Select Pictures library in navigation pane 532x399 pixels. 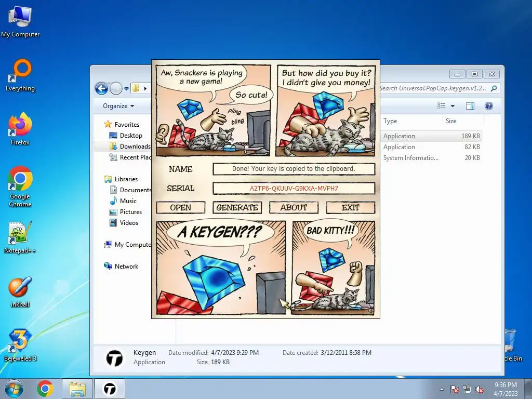(130, 212)
